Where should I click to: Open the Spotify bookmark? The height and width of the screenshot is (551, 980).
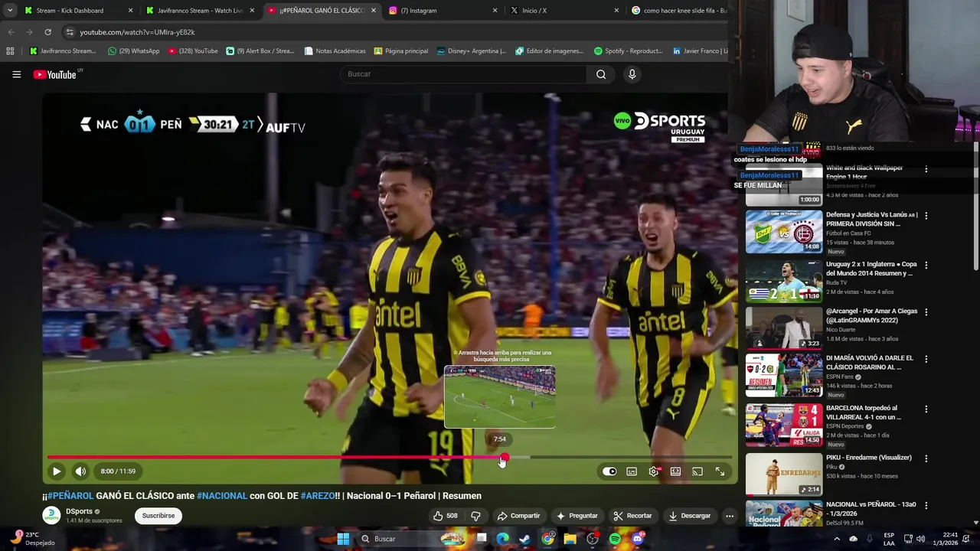(x=628, y=51)
